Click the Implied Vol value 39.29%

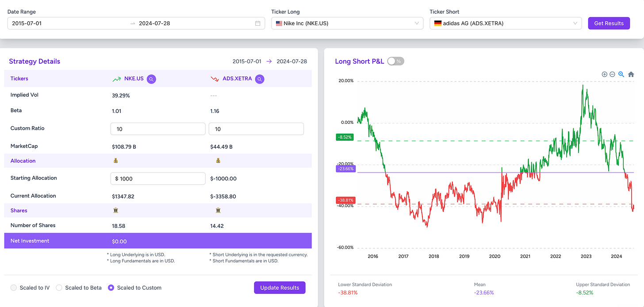121,96
